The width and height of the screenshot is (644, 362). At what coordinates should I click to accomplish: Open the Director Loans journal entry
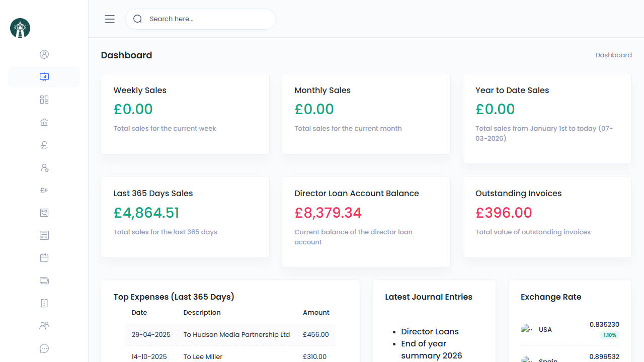click(430, 332)
